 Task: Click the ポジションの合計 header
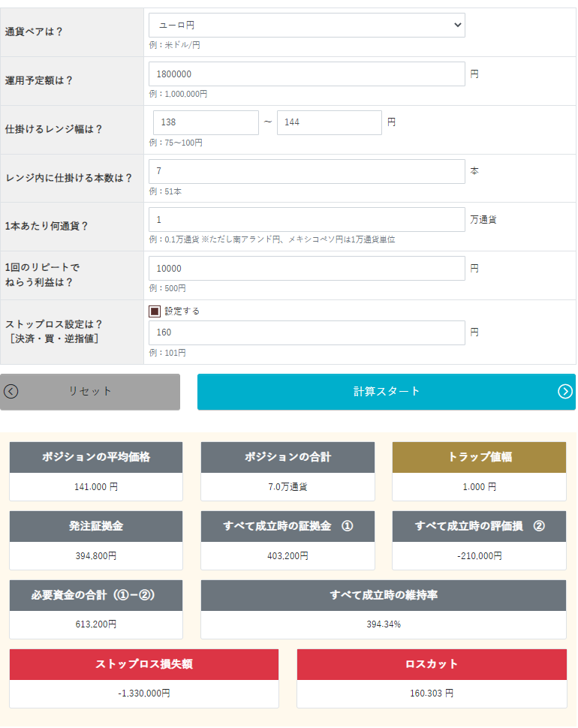tap(287, 457)
